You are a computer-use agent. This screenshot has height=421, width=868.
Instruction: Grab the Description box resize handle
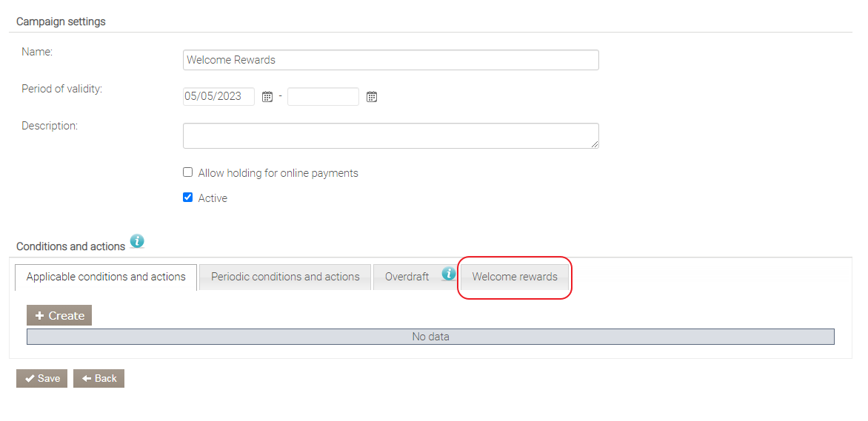(595, 144)
